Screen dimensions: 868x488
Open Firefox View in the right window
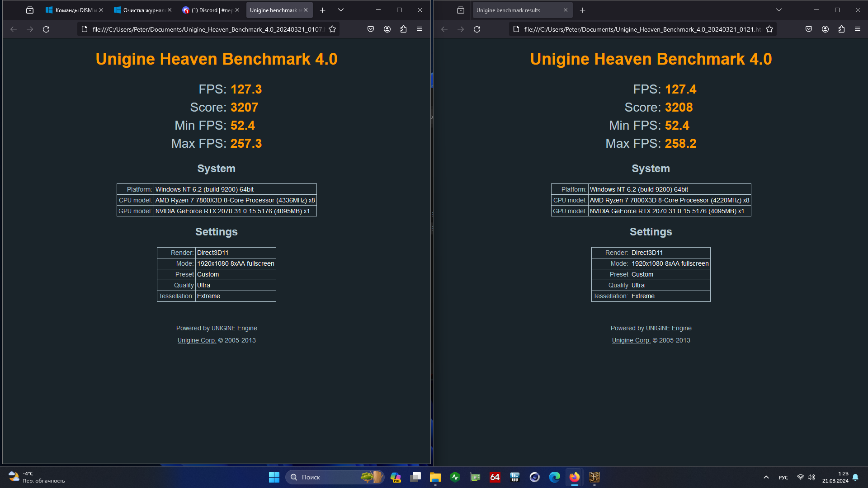click(x=461, y=10)
